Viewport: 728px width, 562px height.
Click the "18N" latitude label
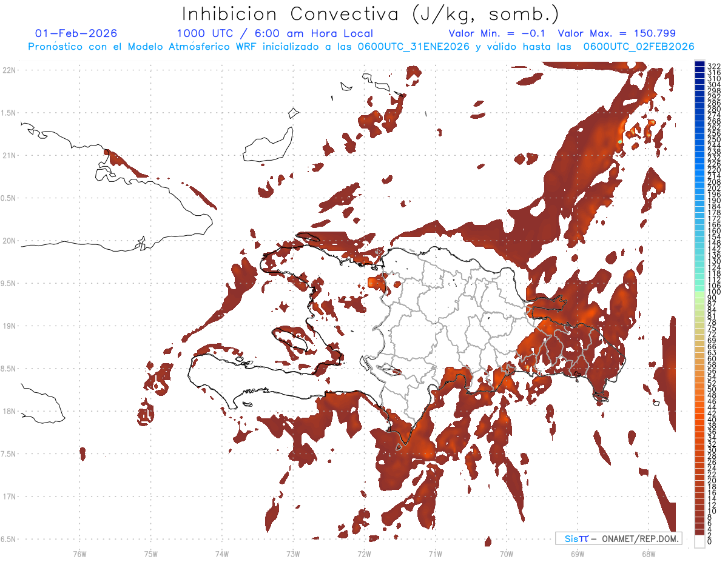pos(9,411)
